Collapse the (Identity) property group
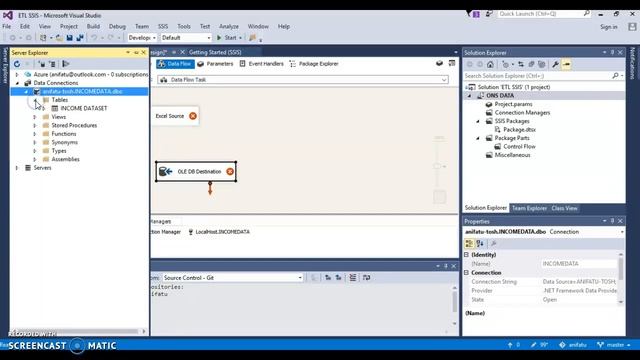The width and height of the screenshot is (640, 360). [467, 255]
